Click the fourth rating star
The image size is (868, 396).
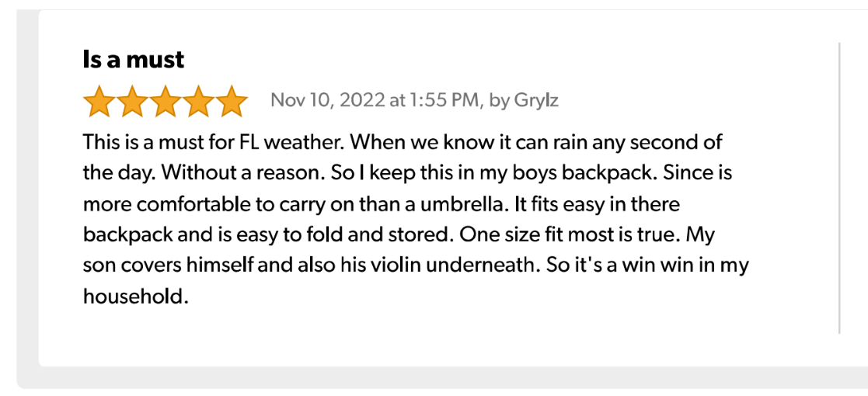[x=198, y=102]
